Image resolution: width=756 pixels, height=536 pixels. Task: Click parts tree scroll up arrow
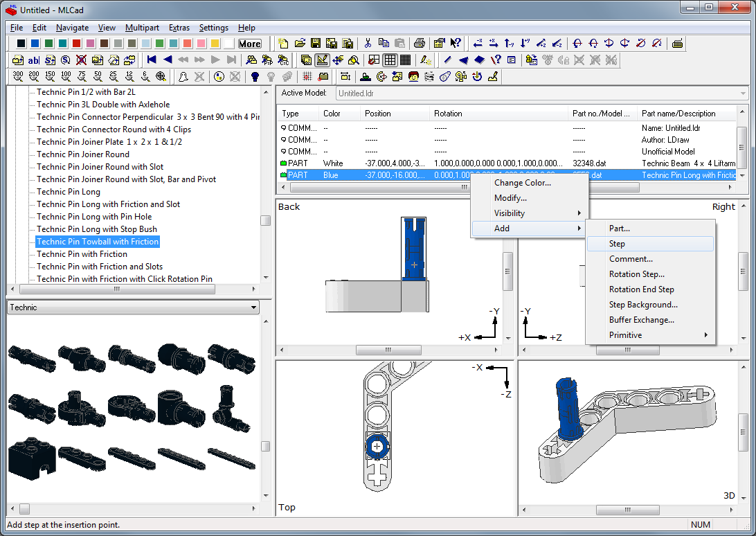pos(266,91)
